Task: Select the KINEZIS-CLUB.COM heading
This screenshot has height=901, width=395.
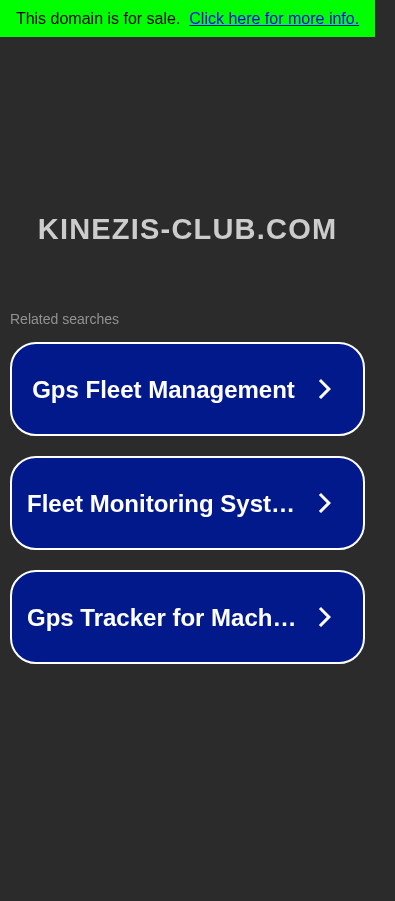Action: click(x=187, y=229)
